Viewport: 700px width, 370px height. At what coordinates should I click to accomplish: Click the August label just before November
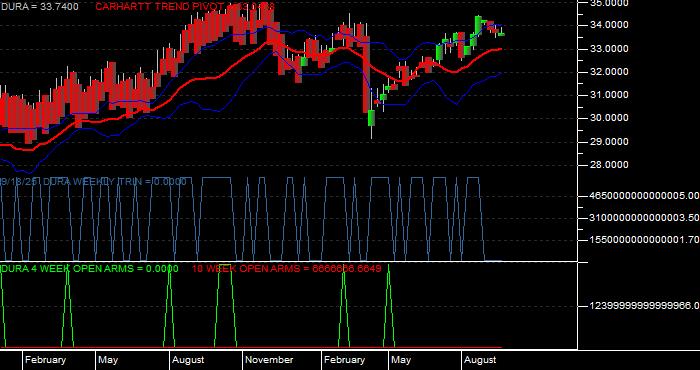pos(188,360)
